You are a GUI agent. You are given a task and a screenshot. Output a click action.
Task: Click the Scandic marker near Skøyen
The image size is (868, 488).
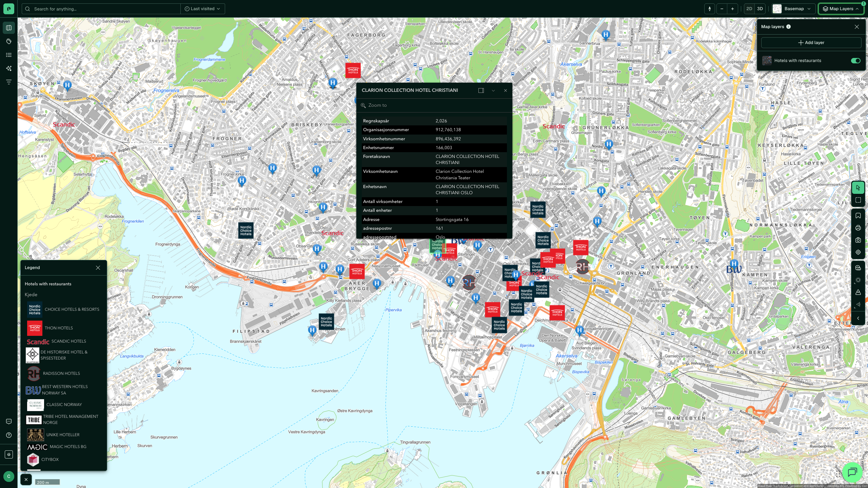(64, 124)
